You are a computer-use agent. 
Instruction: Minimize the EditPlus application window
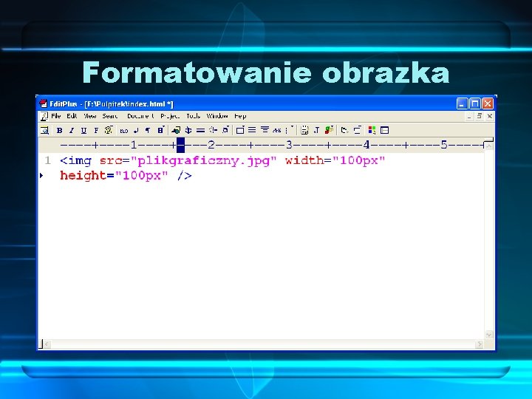tap(462, 103)
